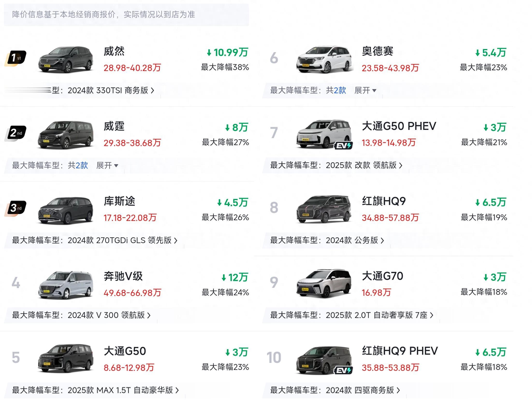Select the 大通G50 PHEV model name
The image size is (532, 402).
pos(399,126)
